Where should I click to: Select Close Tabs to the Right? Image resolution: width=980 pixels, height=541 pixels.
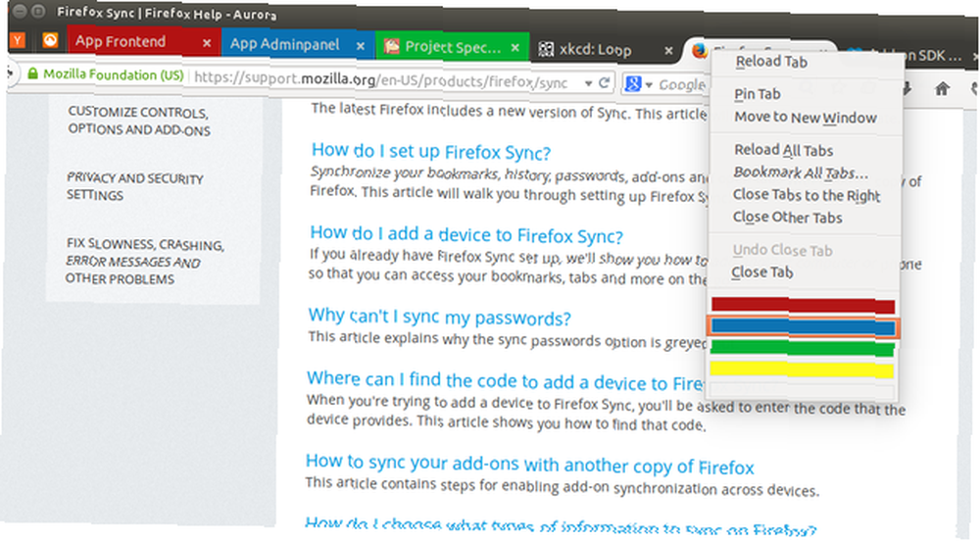[x=807, y=195]
